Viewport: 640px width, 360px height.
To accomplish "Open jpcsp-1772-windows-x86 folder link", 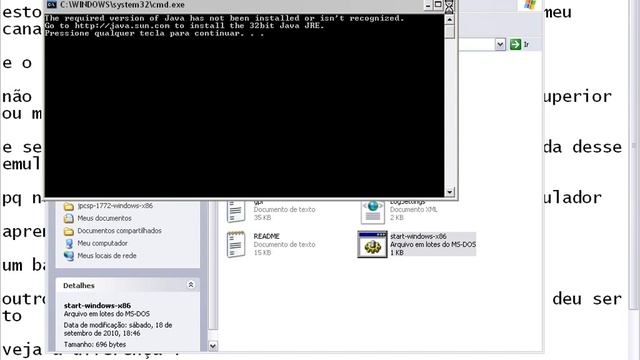I will tap(115, 206).
